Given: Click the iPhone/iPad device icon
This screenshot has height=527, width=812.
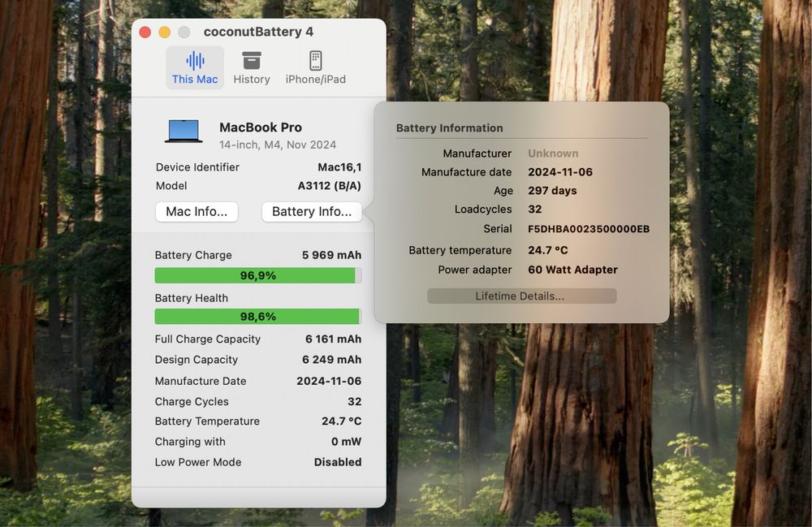Looking at the screenshot, I should coord(315,61).
